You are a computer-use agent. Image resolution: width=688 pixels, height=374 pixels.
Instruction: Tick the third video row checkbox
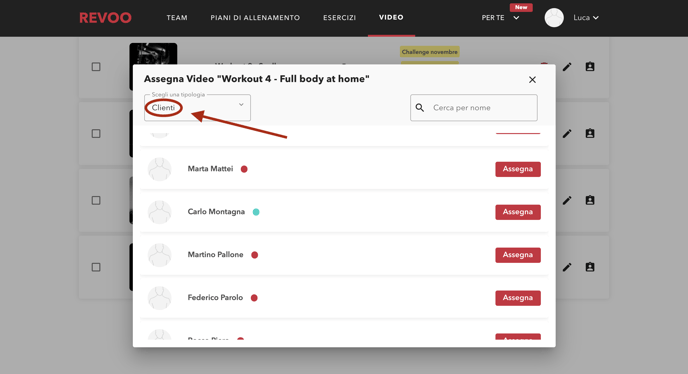click(96, 200)
